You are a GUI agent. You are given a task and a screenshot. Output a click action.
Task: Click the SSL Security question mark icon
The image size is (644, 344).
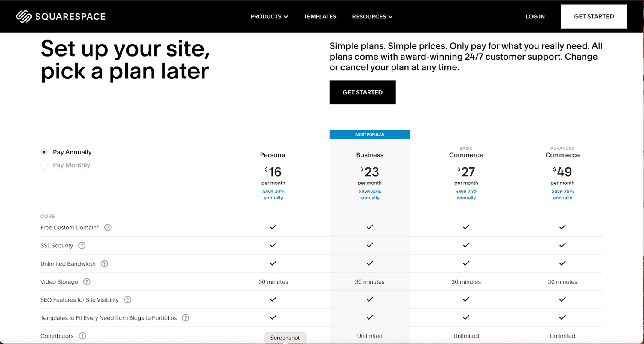tap(82, 245)
